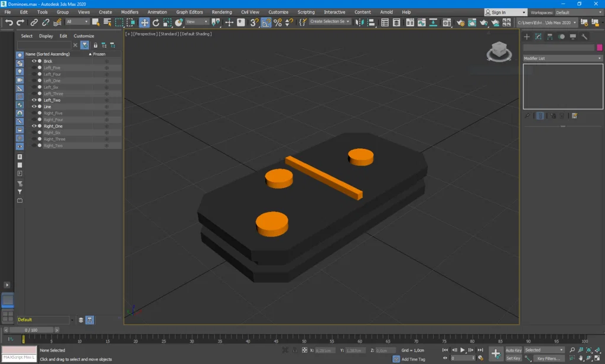Show the Right_Five hidden object
This screenshot has height=364, width=605.
click(34, 113)
